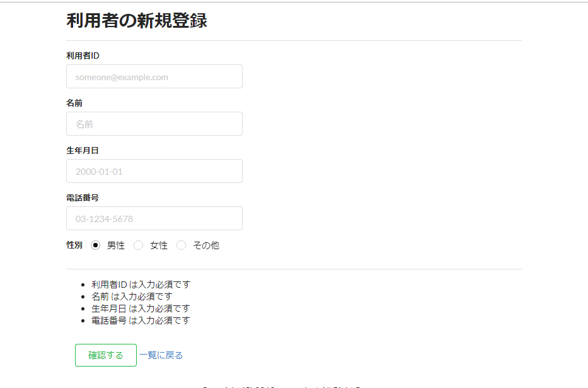Choose the 女性 radio button
This screenshot has width=588, height=388.
click(139, 245)
